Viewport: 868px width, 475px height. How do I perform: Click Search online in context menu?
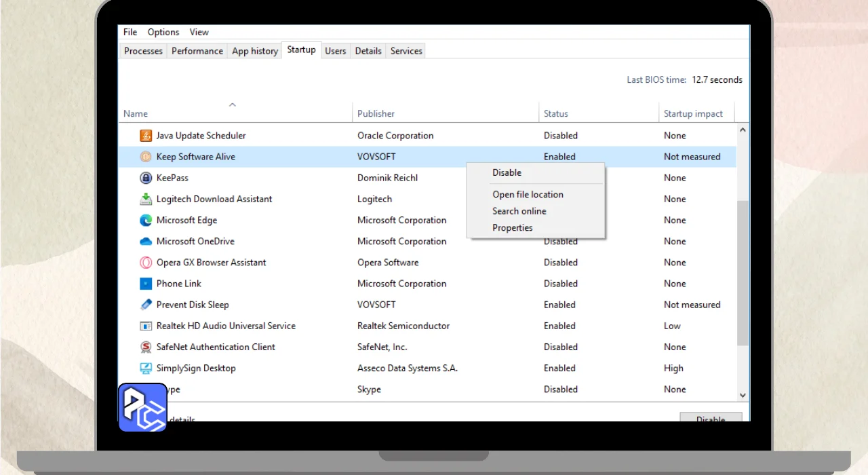[x=519, y=211]
